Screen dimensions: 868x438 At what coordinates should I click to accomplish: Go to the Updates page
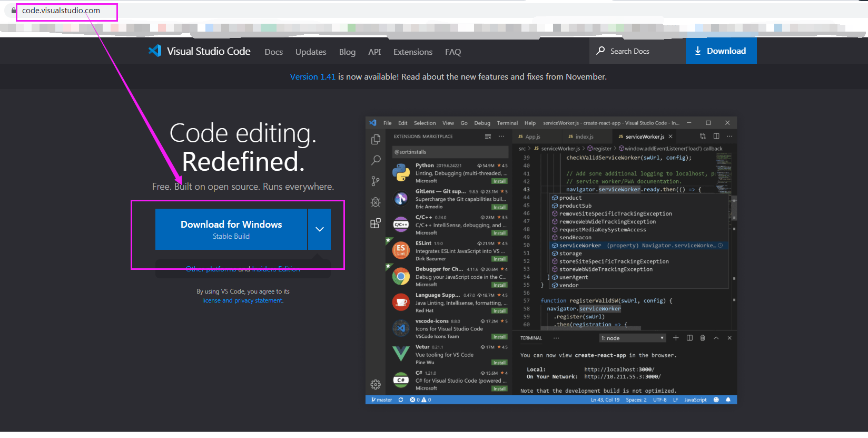tap(311, 52)
